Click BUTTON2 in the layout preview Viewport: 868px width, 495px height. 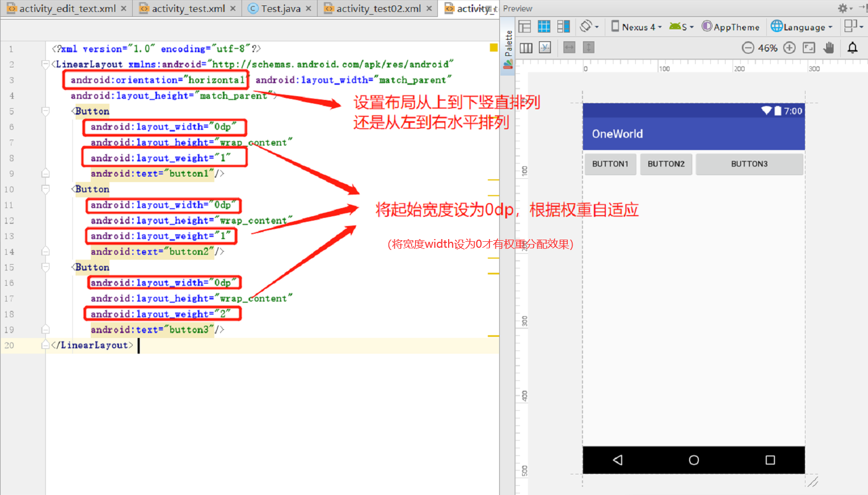(x=666, y=164)
